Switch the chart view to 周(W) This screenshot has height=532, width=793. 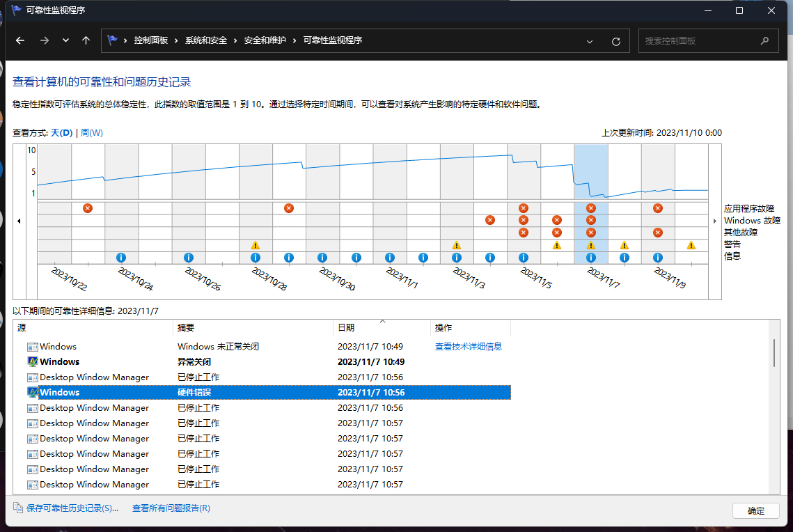tap(91, 132)
